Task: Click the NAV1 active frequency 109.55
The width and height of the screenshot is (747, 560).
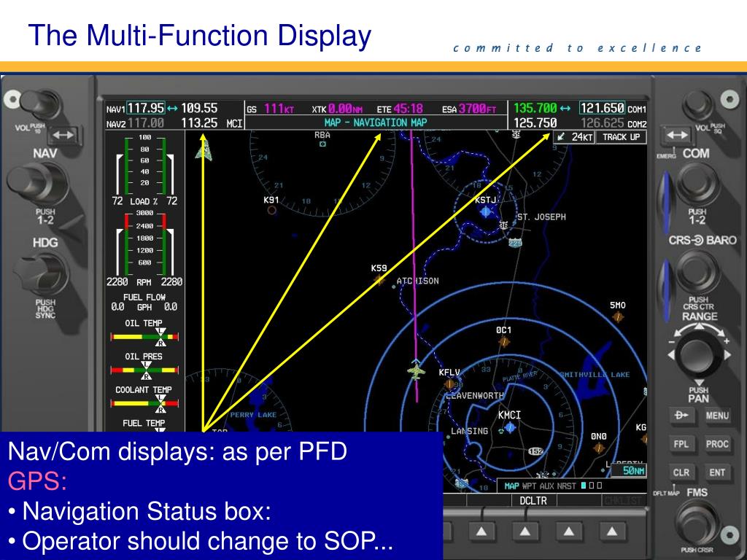Action: coord(199,109)
